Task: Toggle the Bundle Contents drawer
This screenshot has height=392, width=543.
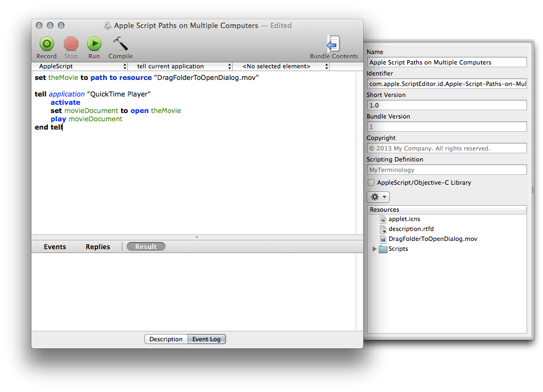Action: click(334, 44)
